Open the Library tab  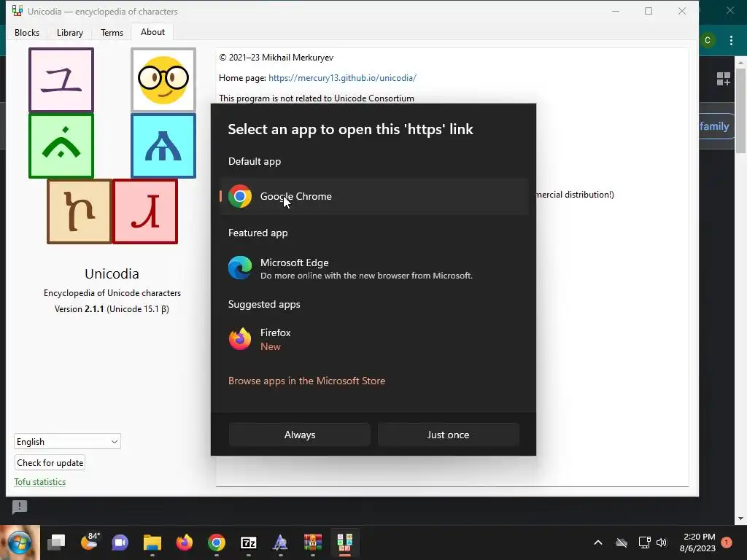click(70, 32)
